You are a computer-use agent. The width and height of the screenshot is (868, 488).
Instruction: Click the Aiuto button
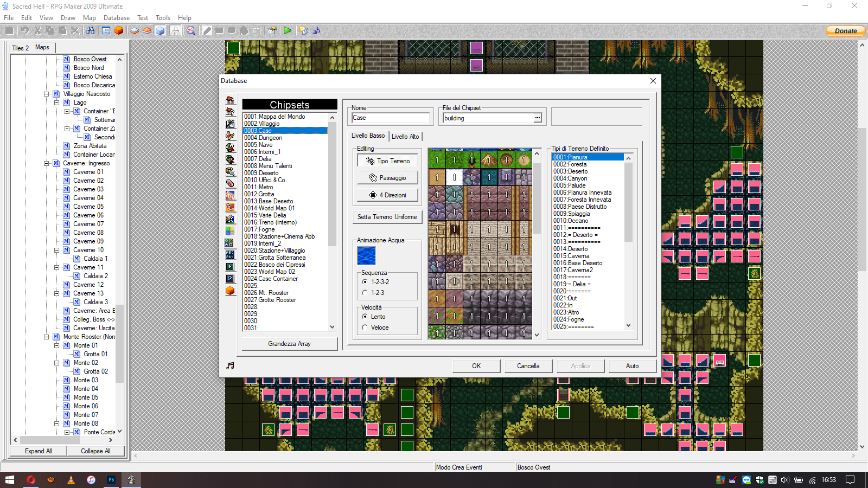[632, 366]
